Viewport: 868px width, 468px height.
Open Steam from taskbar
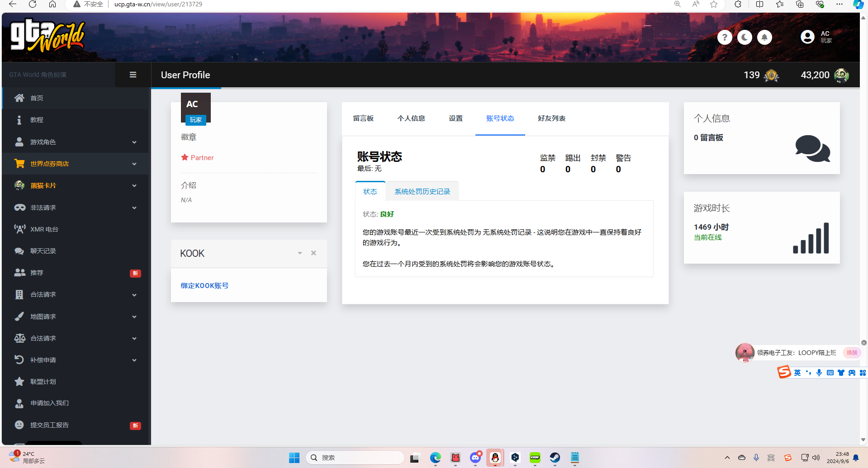(555, 458)
